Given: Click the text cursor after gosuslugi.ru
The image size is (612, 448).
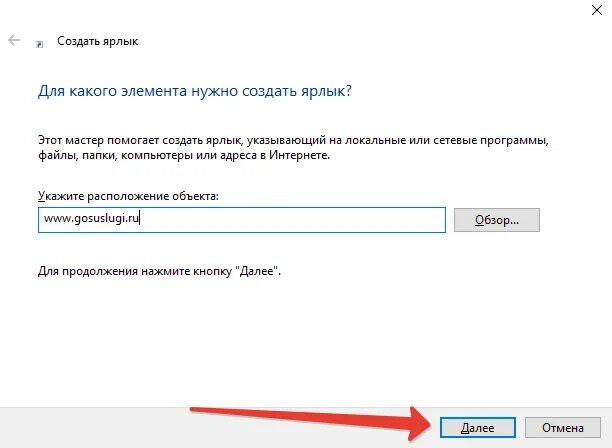Looking at the screenshot, I should click(140, 218).
